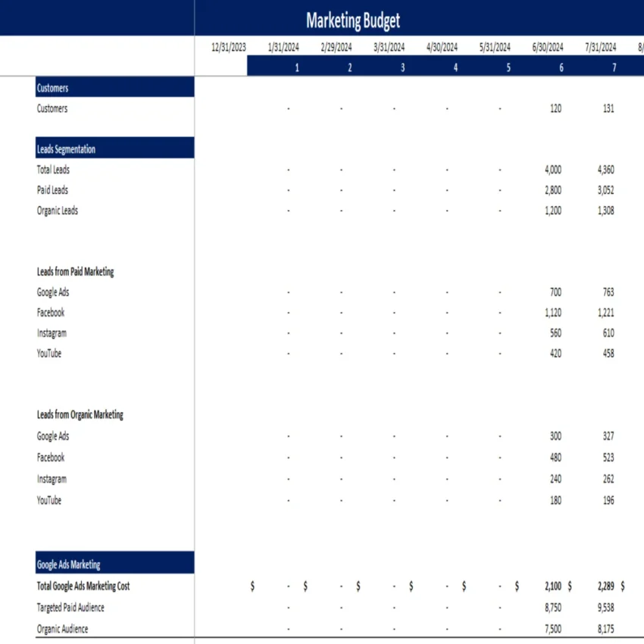Select the 8,175 Organic Audience value

pos(605,629)
